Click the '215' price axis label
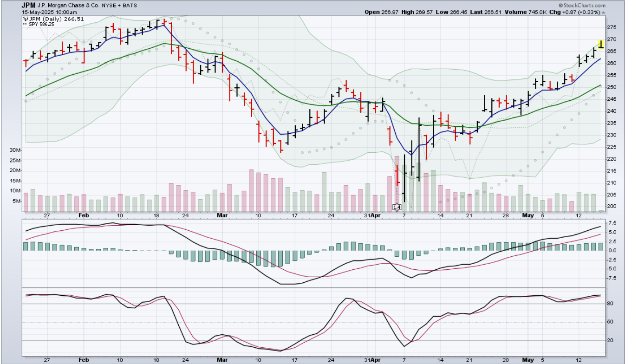The image size is (625, 364). click(x=612, y=171)
